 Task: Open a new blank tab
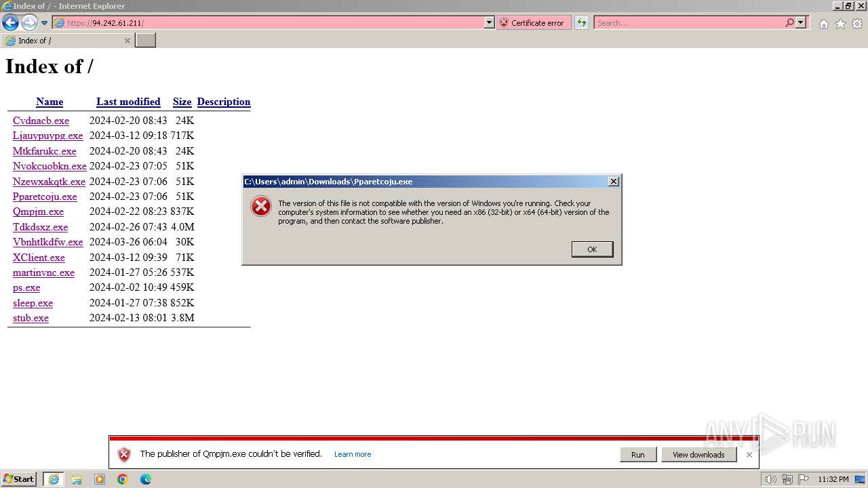(146, 41)
